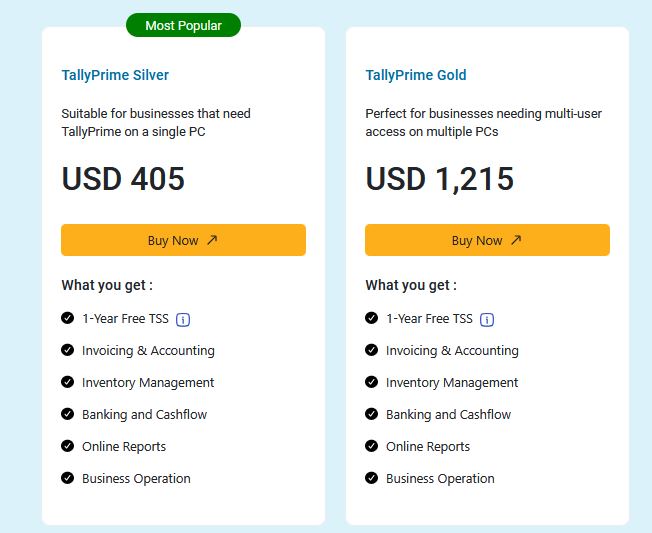Click the checkmark icon next to Silver's Invoicing & Accounting
This screenshot has height=533, width=652.
pyautogui.click(x=67, y=350)
